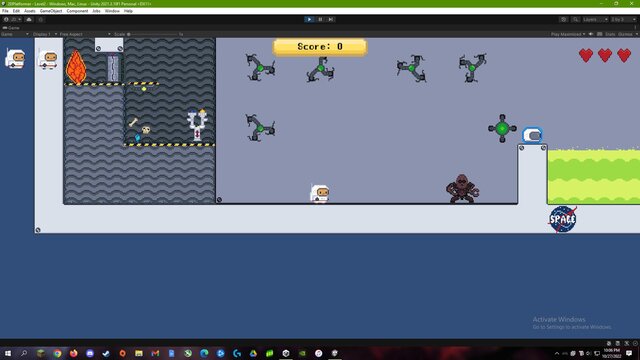
Task: Open Discord from taskbar
Action: [90, 353]
